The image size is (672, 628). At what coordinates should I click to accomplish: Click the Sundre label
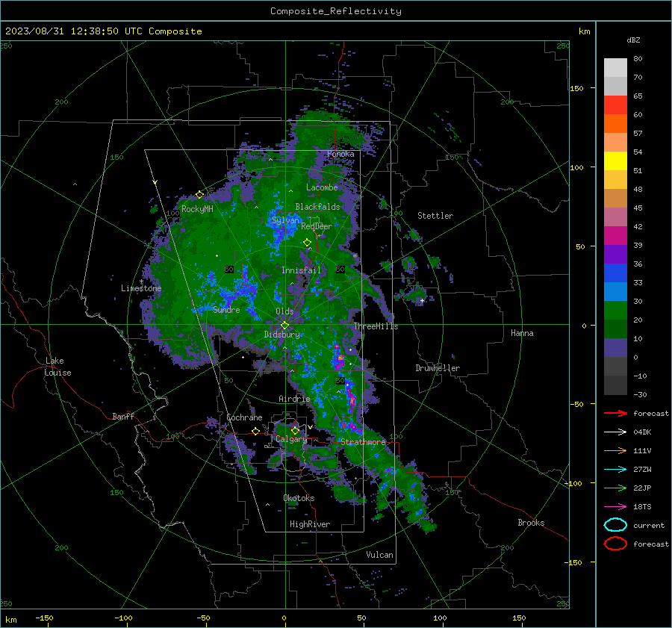pyautogui.click(x=226, y=310)
